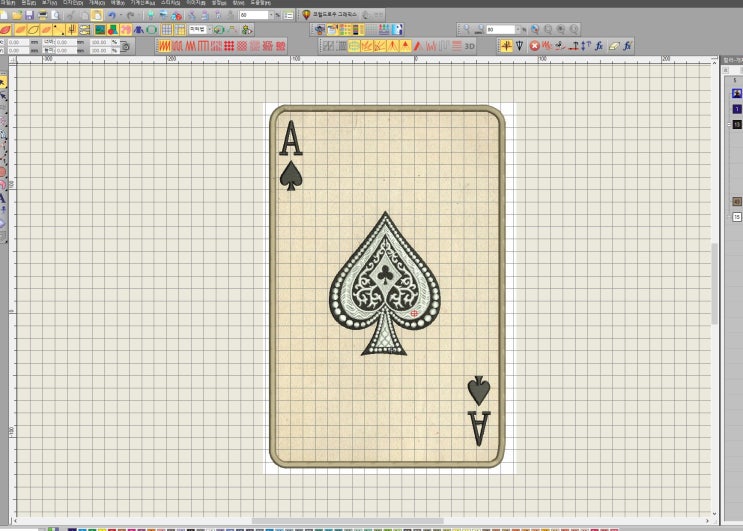The height and width of the screenshot is (531, 743).
Task: Select the trident-shaped needle points icon
Action: 72,30
